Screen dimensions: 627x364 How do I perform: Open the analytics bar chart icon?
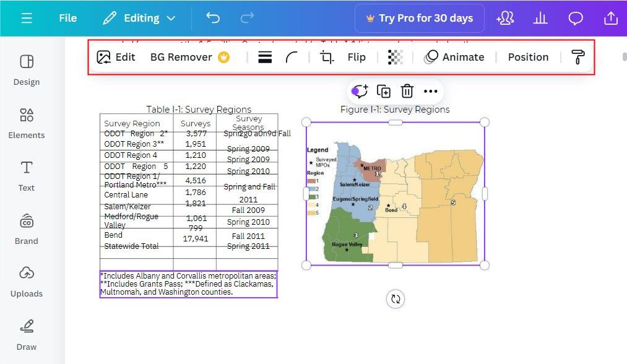pos(540,18)
